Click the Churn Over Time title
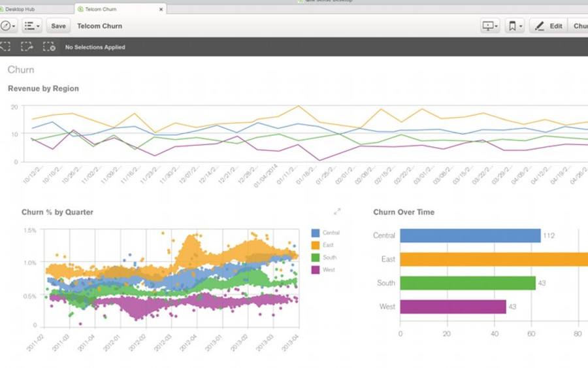The image size is (588, 368). (x=404, y=212)
